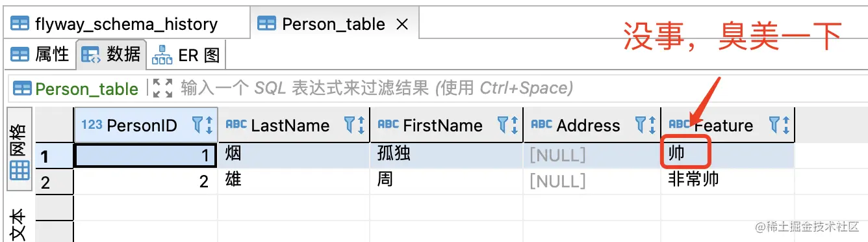Open the 属性 (Properties) tab

40,55
